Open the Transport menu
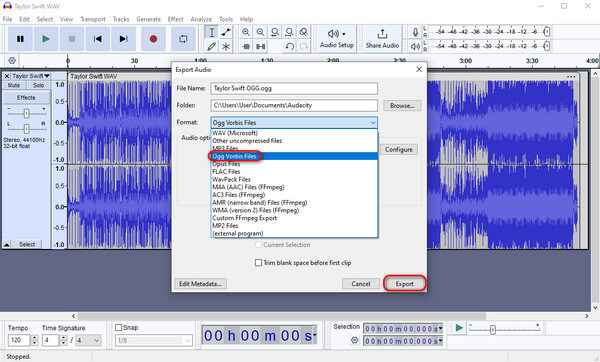 click(93, 19)
